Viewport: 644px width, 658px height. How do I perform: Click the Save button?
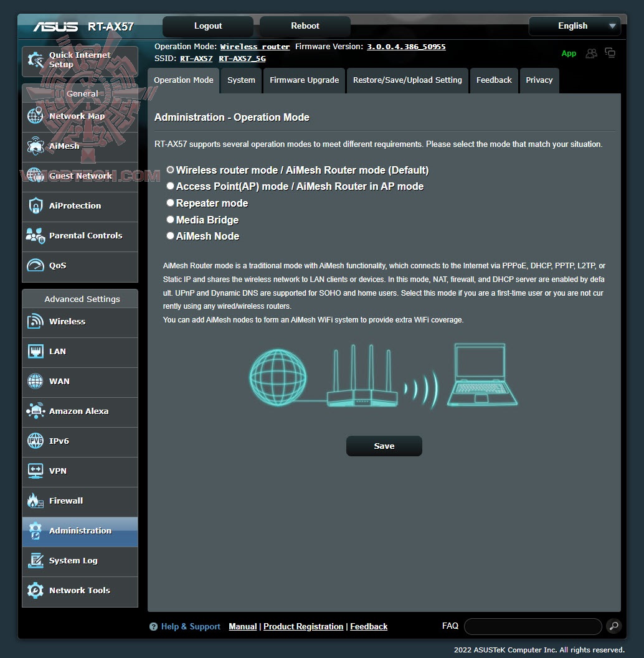coord(384,446)
